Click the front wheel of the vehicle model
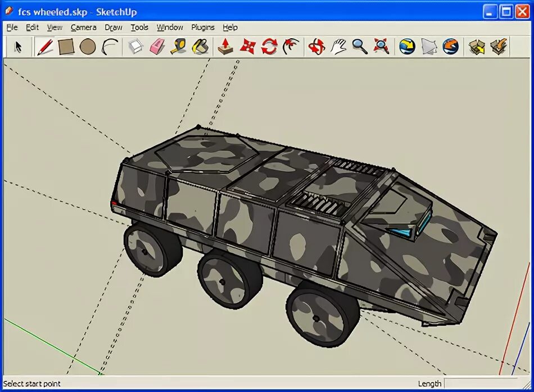Viewport: 534px width, 392px height. (323, 316)
